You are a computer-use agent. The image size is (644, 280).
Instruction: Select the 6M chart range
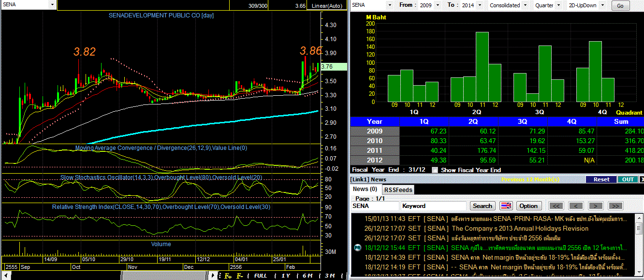(307, 276)
